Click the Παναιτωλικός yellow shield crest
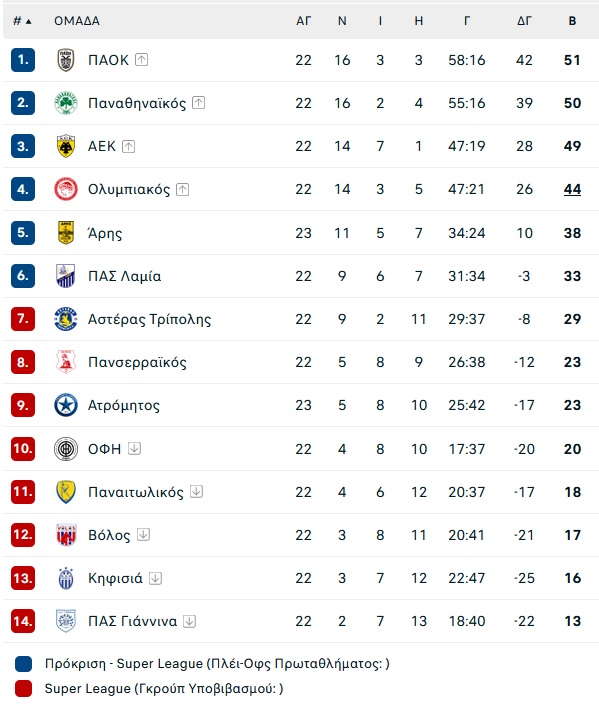 coord(66,492)
